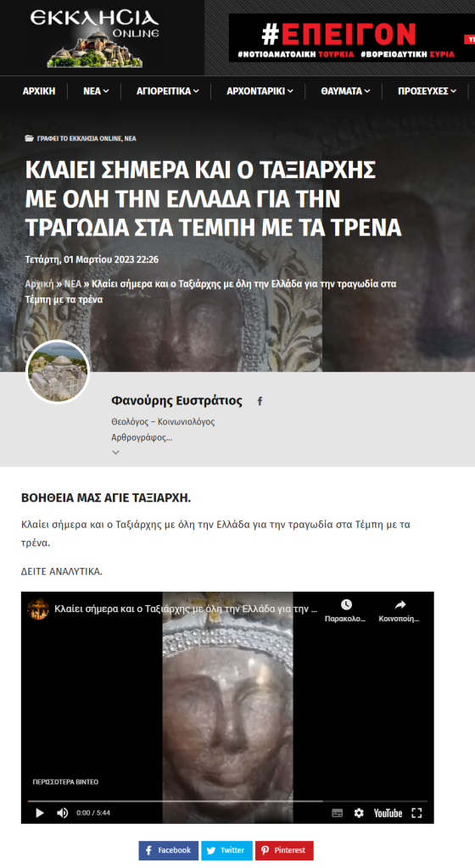Screen dimensions: 475x868
Task: Open video settings gear icon
Action: (x=359, y=813)
